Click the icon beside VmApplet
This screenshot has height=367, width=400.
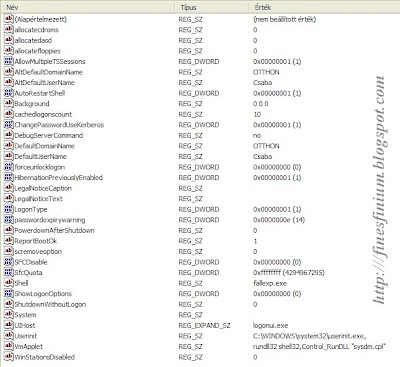coord(8,346)
